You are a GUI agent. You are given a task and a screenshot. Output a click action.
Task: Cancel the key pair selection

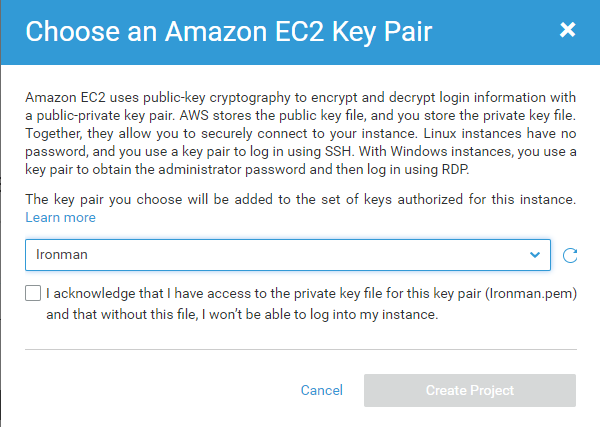click(x=321, y=390)
